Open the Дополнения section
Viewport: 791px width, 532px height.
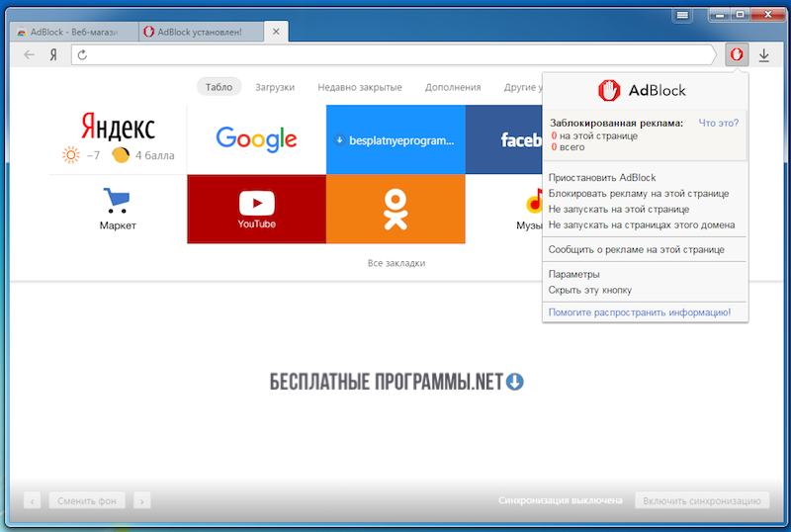coord(453,87)
